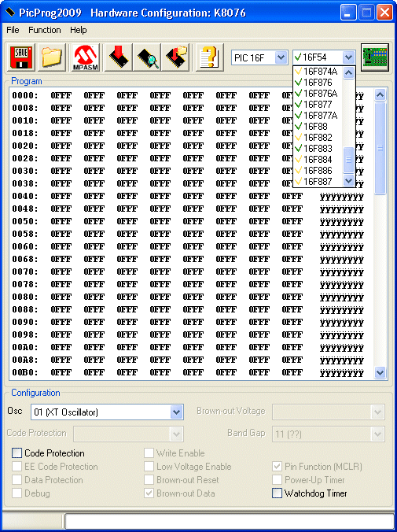Click the green circuit board hardware icon
The image size is (397, 532).
click(x=375, y=57)
